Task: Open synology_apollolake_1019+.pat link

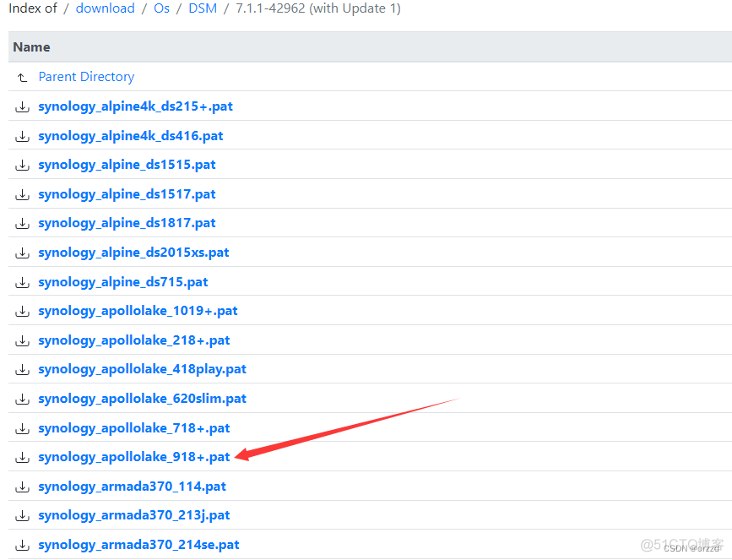Action: click(138, 311)
